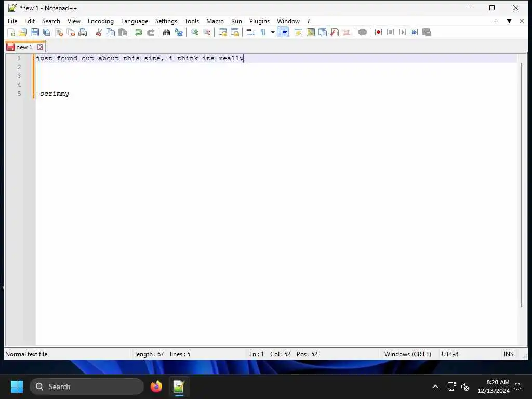Open dropdown arrow next to pilcrow icon
This screenshot has height=399, width=532.
pyautogui.click(x=273, y=33)
